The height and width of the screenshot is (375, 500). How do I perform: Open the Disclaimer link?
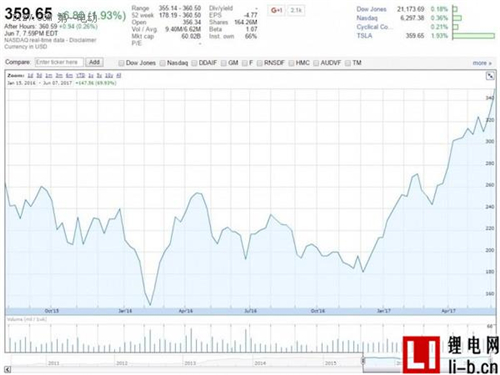(x=83, y=40)
